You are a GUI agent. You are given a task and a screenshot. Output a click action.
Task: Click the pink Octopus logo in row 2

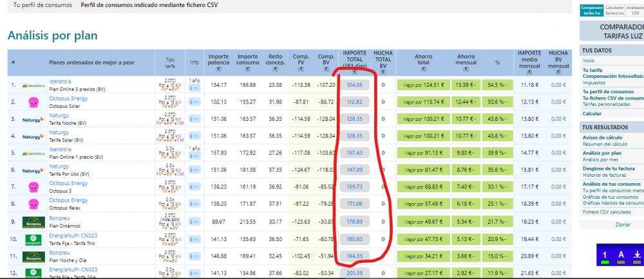pyautogui.click(x=33, y=102)
